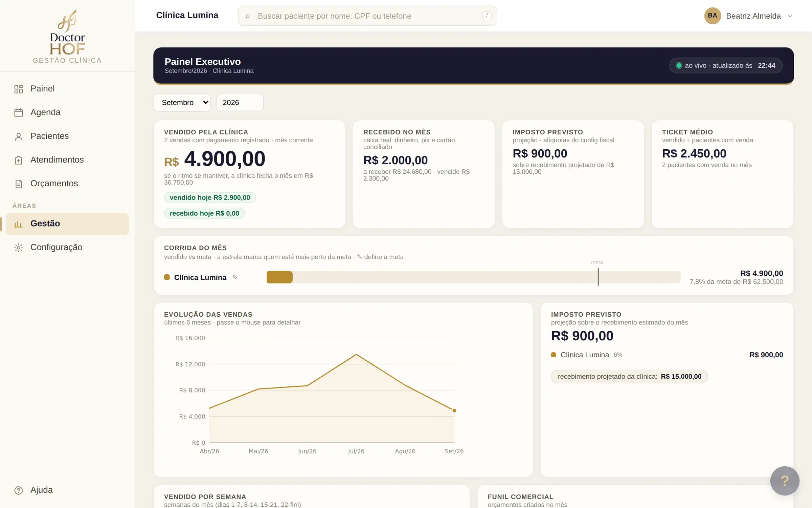Click the pencil icon beside Clínica Lumina

tap(235, 277)
